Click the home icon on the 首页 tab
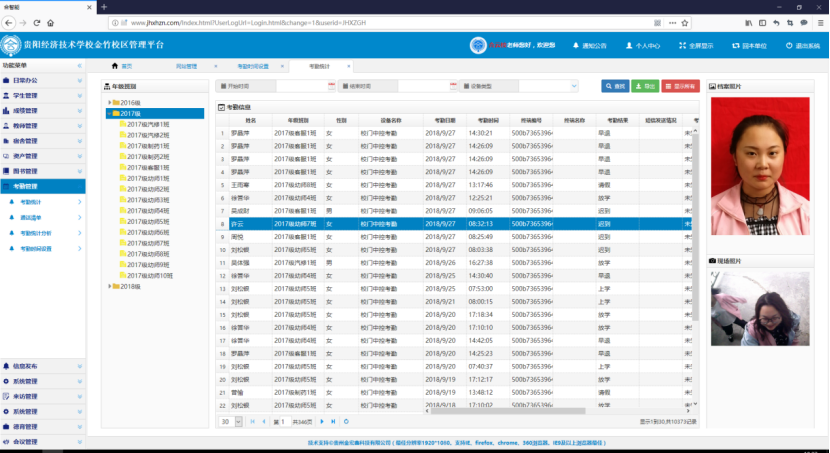This screenshot has width=830, height=453. 115,66
